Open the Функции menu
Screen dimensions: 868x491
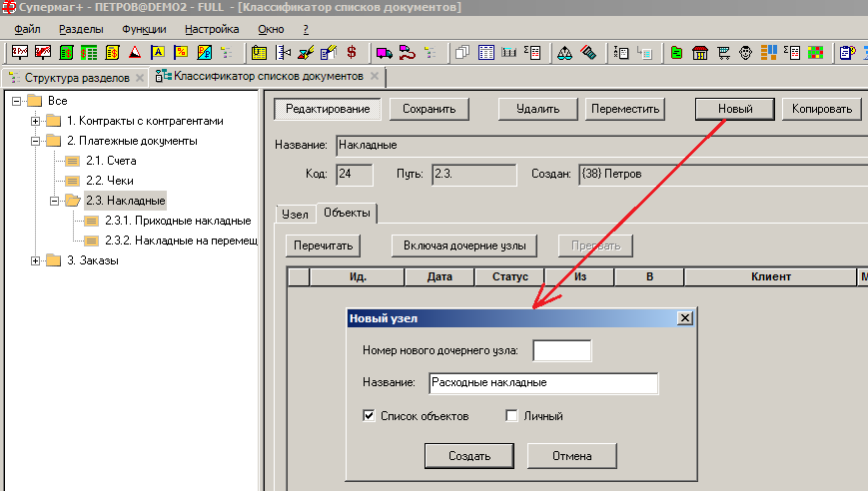point(144,29)
